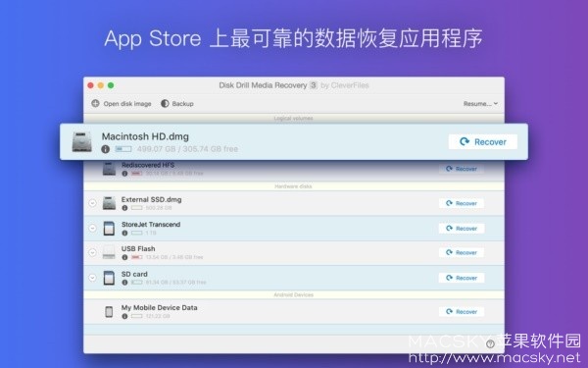The height and width of the screenshot is (368, 588).
Task: Click USB Flash red capacity bar
Action: tap(137, 257)
